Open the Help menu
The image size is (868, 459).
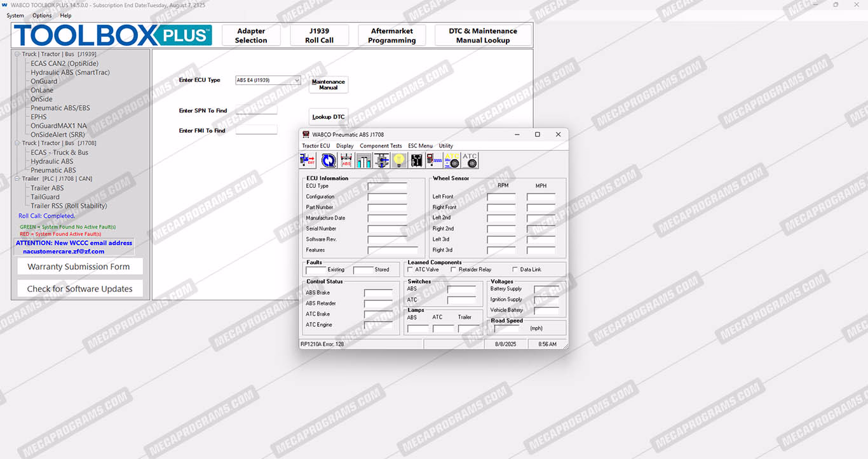65,15
